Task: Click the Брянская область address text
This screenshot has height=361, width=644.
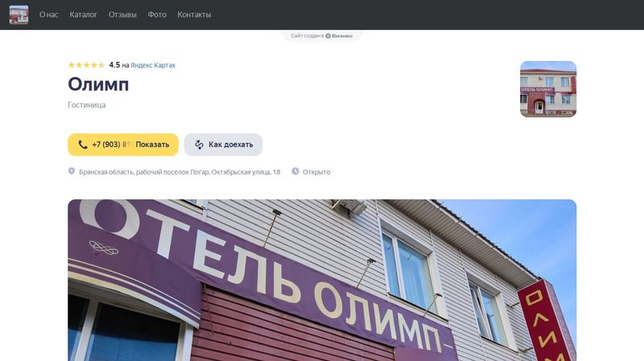Action: click(180, 172)
